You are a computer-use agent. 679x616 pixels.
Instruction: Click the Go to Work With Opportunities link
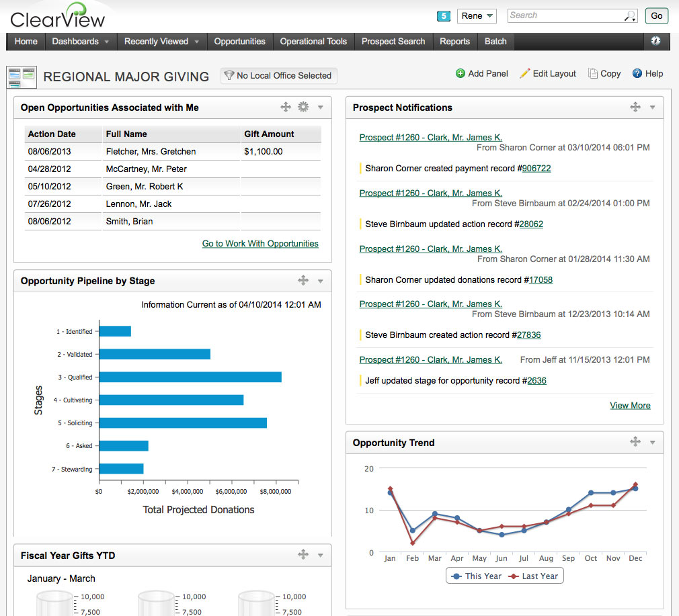tap(260, 244)
